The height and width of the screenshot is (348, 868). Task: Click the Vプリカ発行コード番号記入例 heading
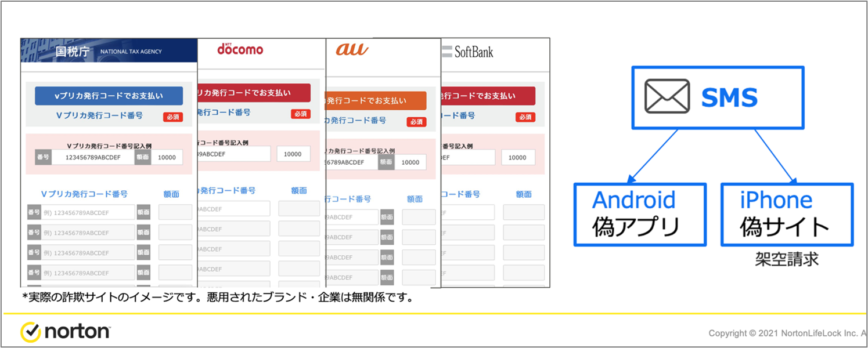[109, 145]
